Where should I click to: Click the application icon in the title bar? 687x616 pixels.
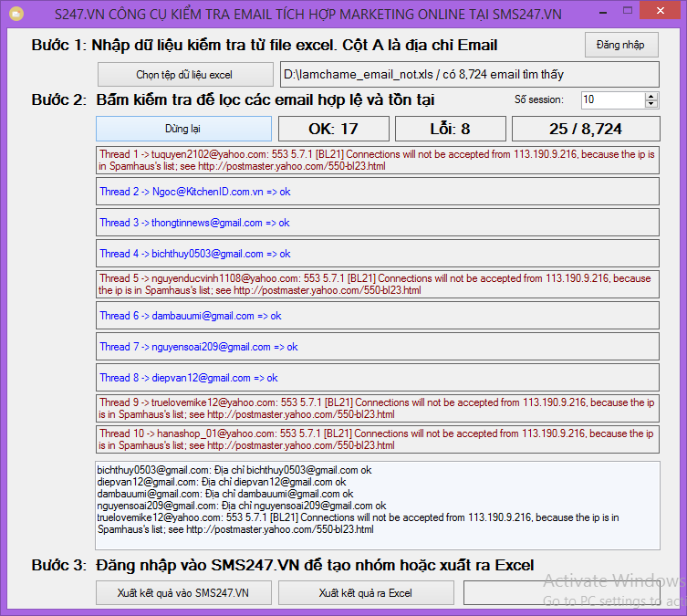(x=16, y=14)
